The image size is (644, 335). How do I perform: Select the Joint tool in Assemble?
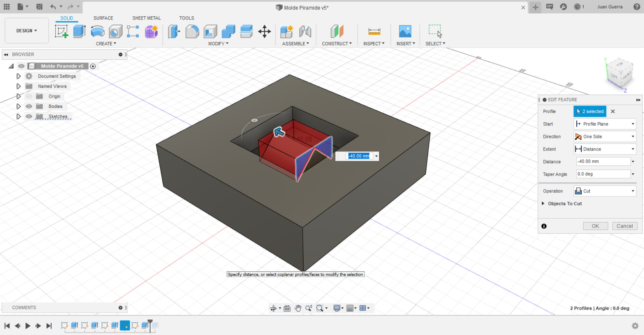coord(305,32)
